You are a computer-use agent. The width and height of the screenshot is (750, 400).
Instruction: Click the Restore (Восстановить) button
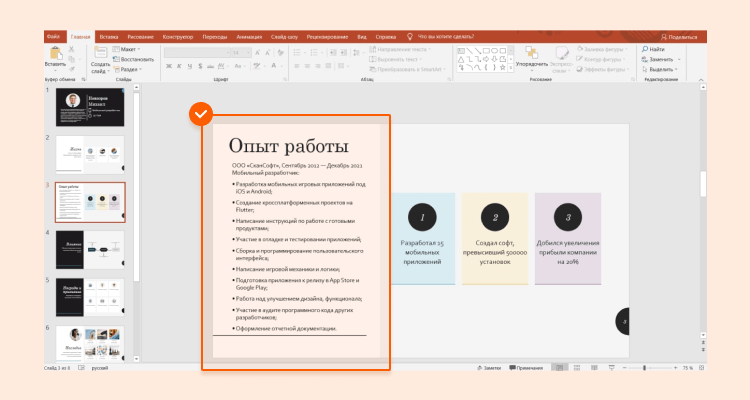135,59
